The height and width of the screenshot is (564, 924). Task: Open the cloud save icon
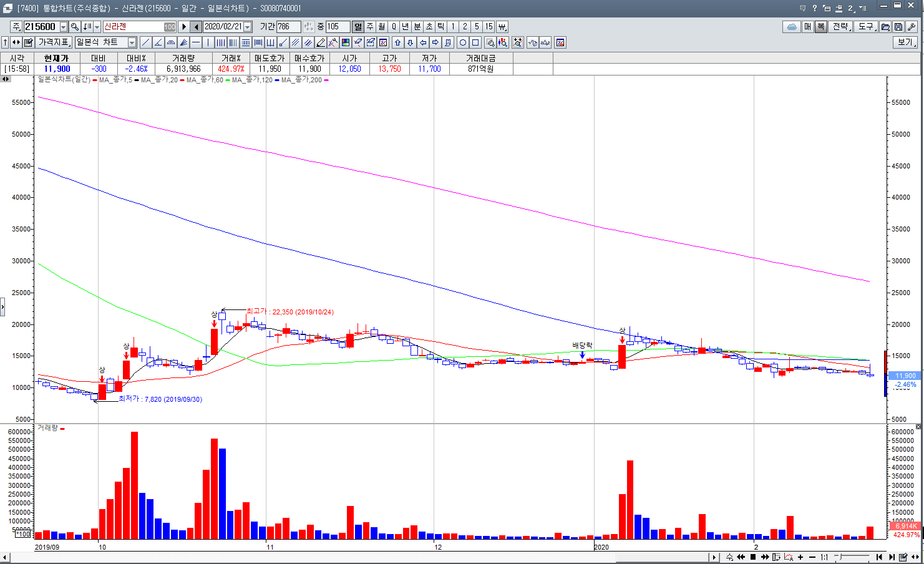tap(792, 27)
